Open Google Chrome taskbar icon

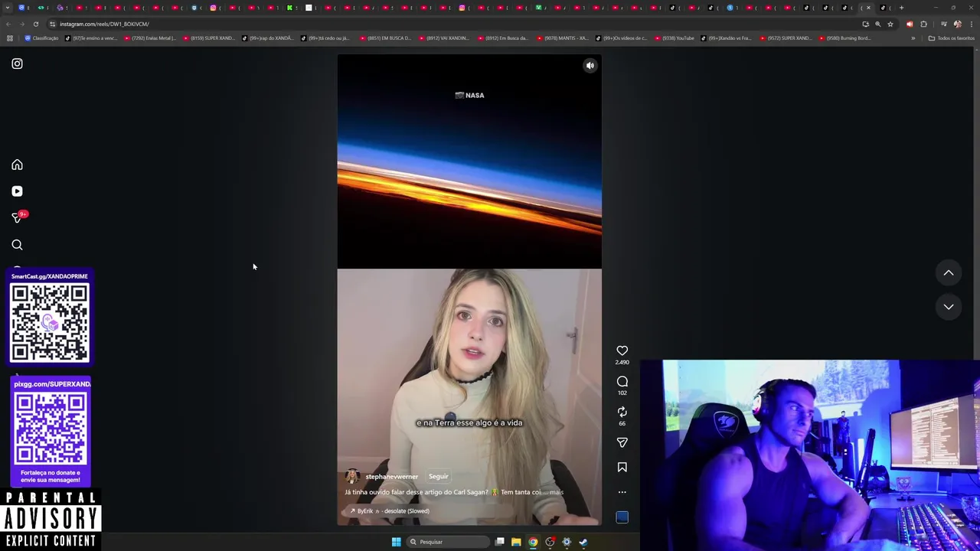[x=533, y=542]
